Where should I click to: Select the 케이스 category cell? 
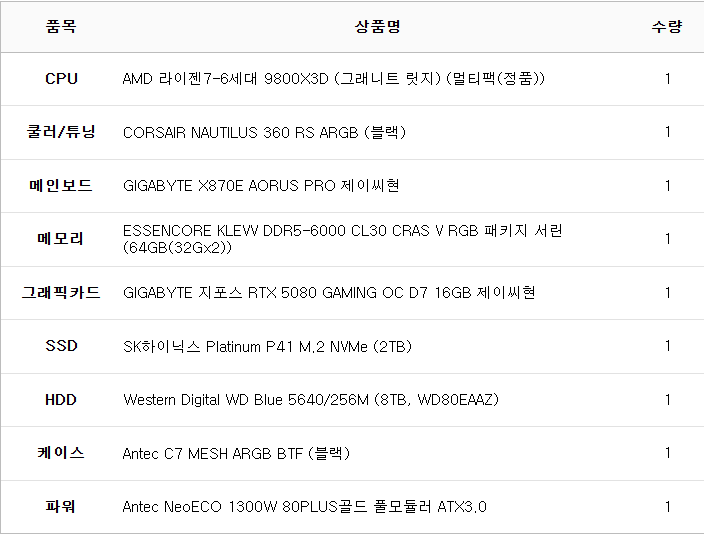pyautogui.click(x=61, y=454)
